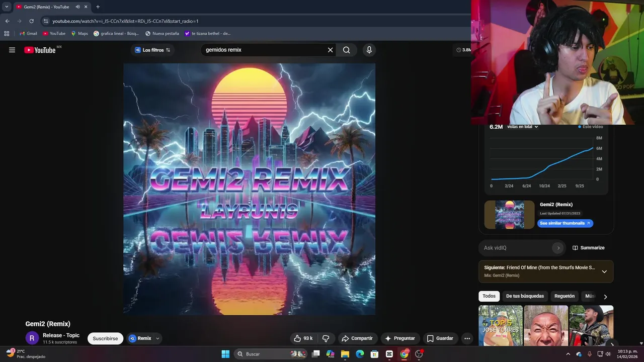644x362 pixels.
Task: Select the De tus búsquedas chip
Action: point(525,296)
